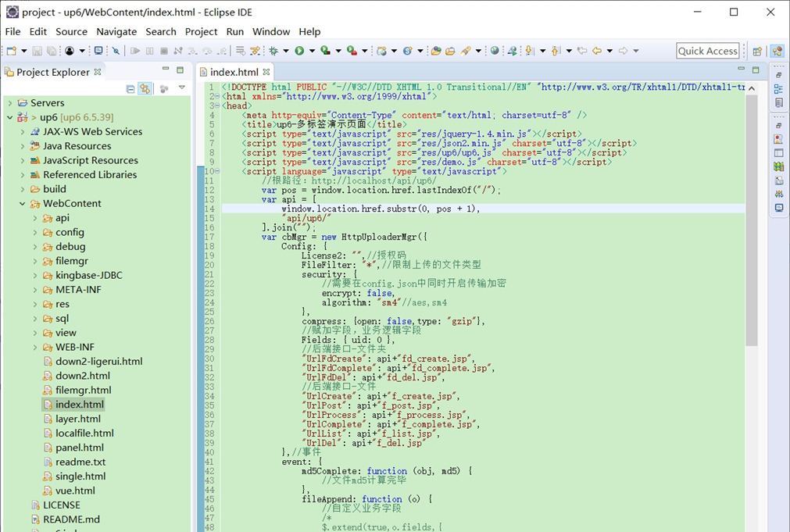Open the Run configurations dropdown arrow

pyautogui.click(x=312, y=51)
